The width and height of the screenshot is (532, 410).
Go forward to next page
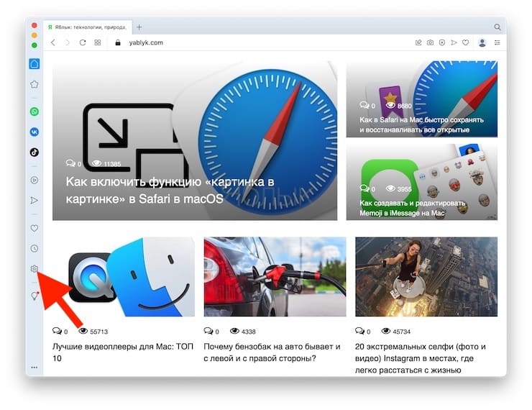(68, 42)
